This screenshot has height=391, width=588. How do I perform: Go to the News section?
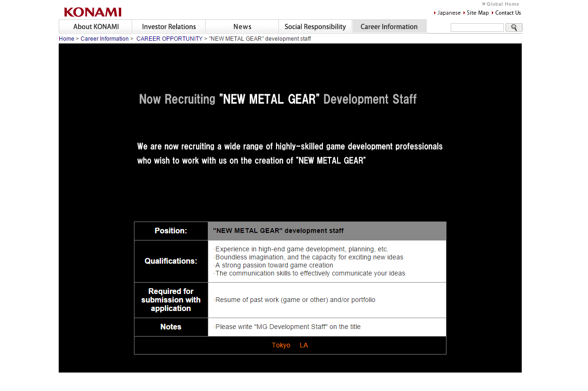pyautogui.click(x=242, y=27)
